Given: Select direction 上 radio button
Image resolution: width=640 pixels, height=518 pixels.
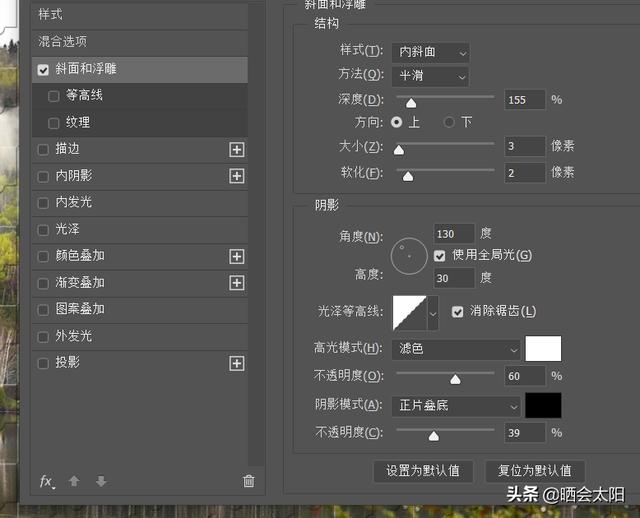Looking at the screenshot, I should pyautogui.click(x=396, y=122).
